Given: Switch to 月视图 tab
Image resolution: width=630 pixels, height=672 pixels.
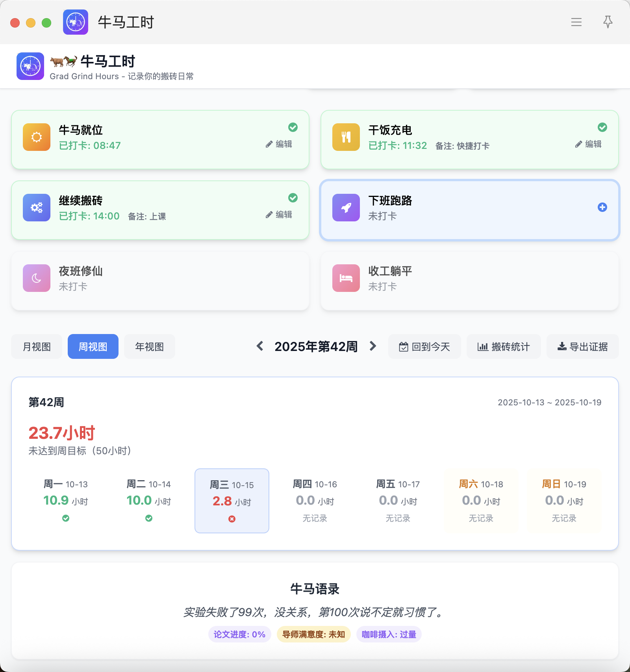Looking at the screenshot, I should coord(37,347).
